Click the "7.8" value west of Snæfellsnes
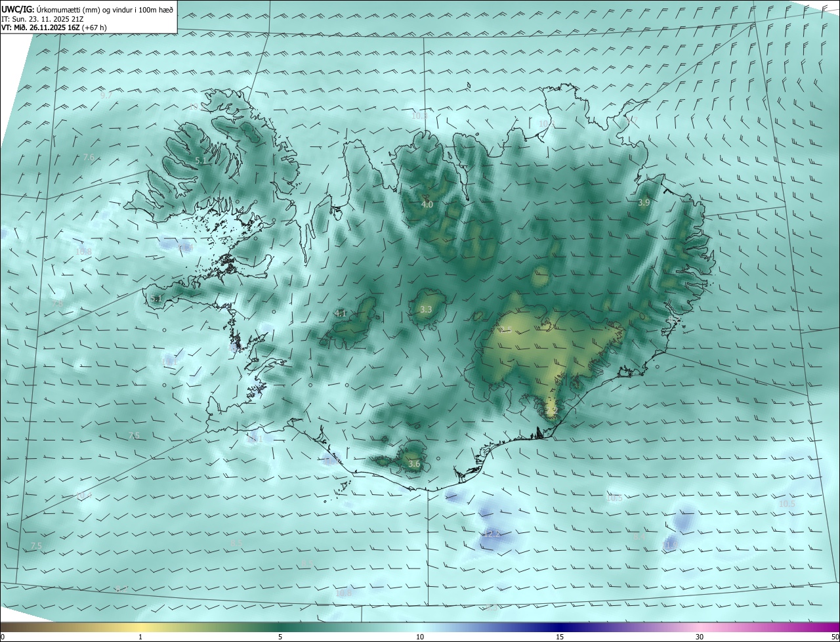The image size is (840, 642). click(x=58, y=304)
